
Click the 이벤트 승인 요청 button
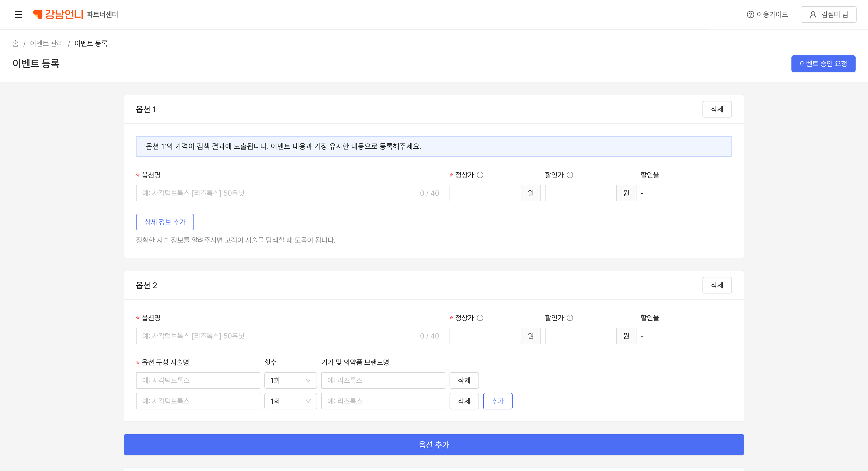pos(823,64)
